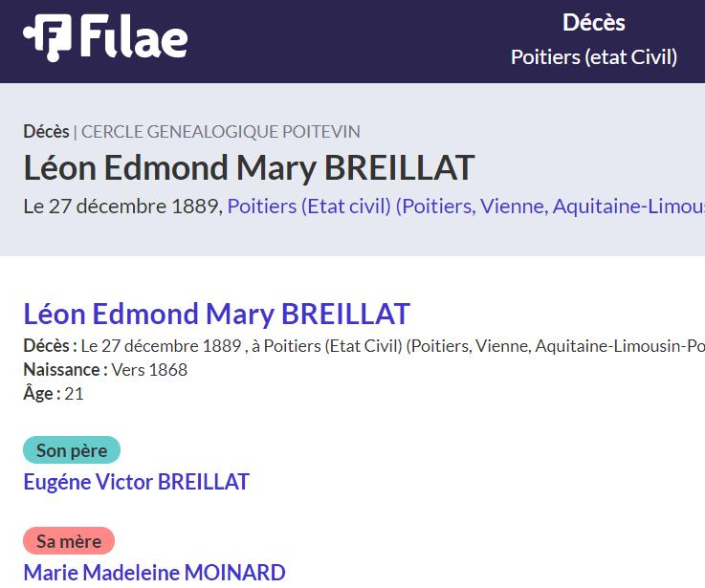This screenshot has height=588, width=705.
Task: Click the Décès detail line under name
Action: pos(364,346)
